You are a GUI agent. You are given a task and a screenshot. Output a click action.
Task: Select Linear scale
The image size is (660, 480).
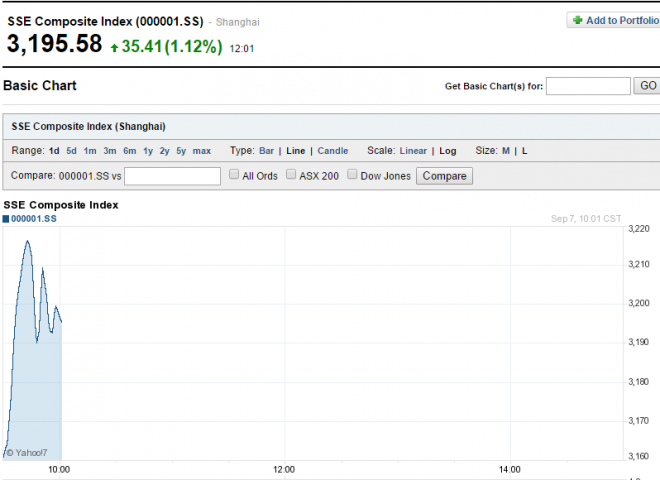click(413, 151)
